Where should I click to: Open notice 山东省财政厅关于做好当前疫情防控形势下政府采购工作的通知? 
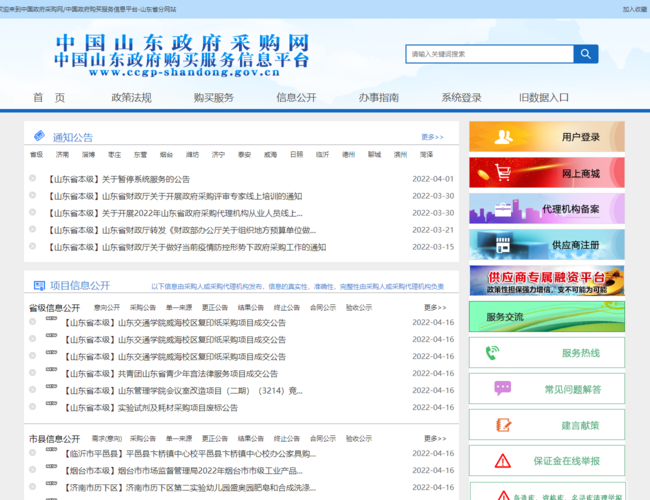187,247
